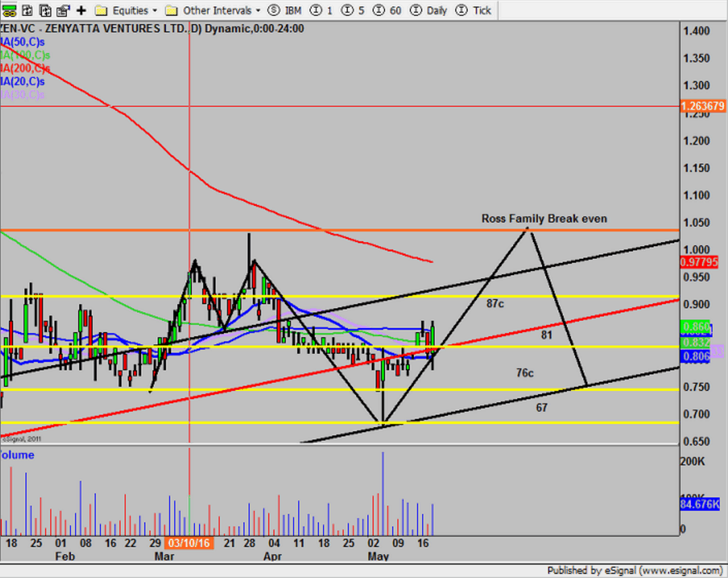
Task: Select the MA(100,C)s study label
Action: [x=25, y=55]
